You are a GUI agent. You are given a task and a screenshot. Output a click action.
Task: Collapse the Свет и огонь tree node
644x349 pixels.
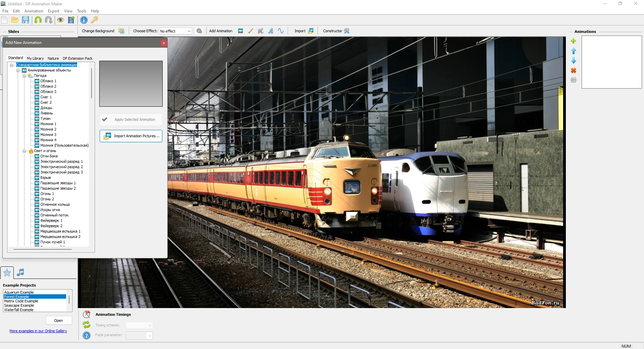24,151
